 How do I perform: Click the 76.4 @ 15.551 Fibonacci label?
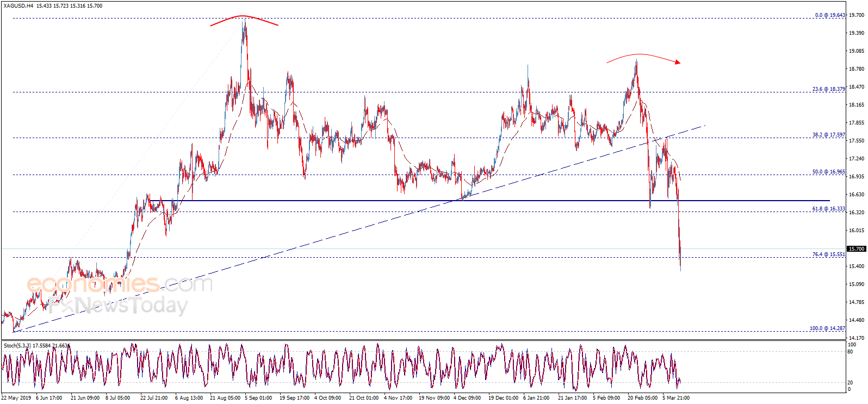pyautogui.click(x=829, y=254)
